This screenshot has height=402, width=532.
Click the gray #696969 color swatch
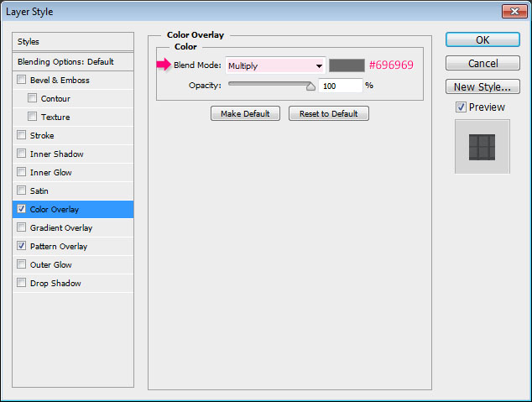tap(347, 65)
